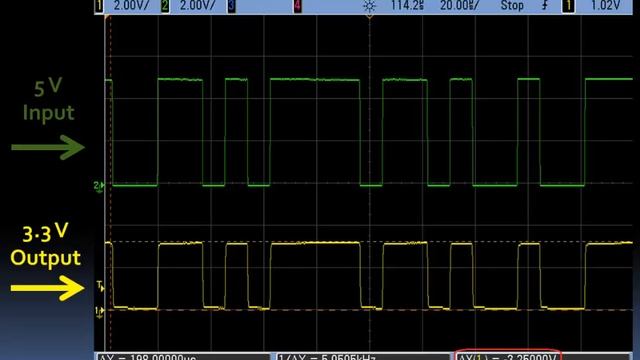Click the timebase value 20.00/

(x=459, y=6)
